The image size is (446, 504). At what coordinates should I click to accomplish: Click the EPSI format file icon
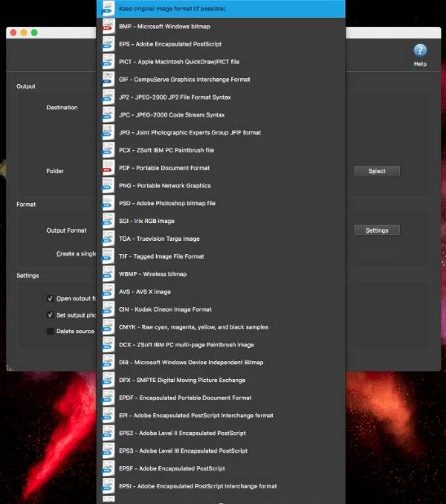108,486
